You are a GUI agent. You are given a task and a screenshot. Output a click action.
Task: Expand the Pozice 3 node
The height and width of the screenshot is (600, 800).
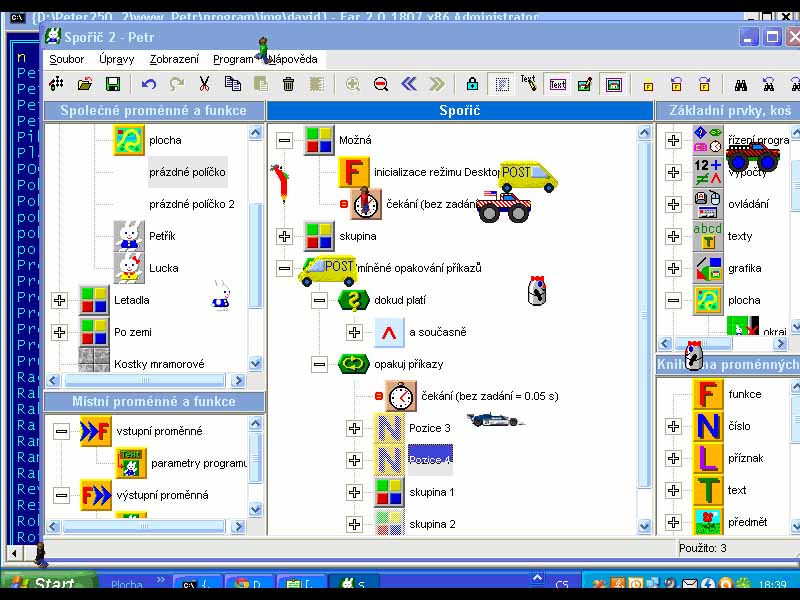[354, 428]
